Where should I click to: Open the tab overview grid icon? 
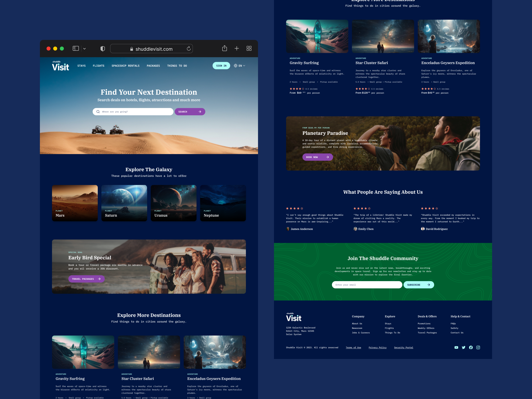249,48
